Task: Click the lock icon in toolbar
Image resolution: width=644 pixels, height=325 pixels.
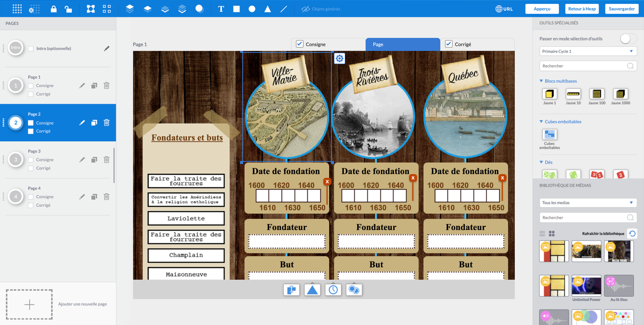Action: point(54,9)
